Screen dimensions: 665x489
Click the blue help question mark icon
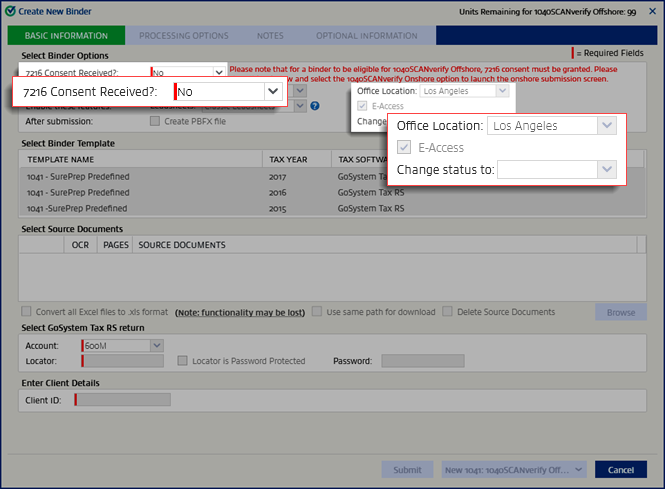coord(314,105)
